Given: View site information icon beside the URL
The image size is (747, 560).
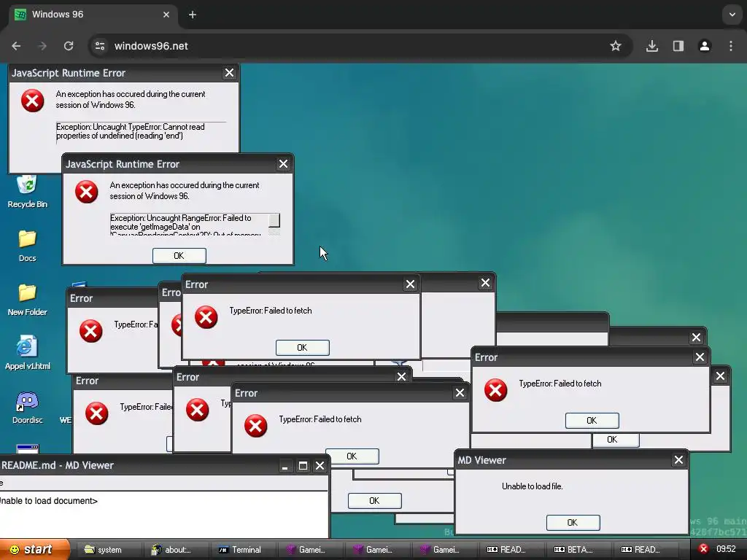Looking at the screenshot, I should [100, 46].
